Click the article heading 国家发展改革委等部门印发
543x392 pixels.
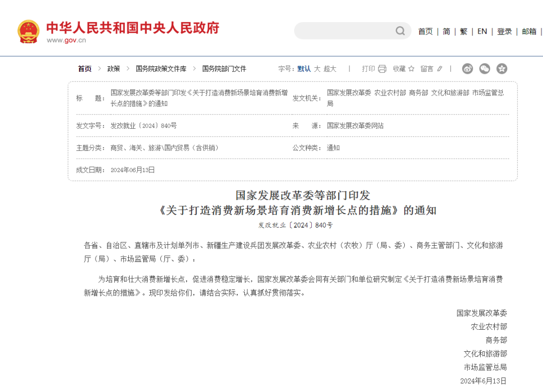tap(303, 195)
